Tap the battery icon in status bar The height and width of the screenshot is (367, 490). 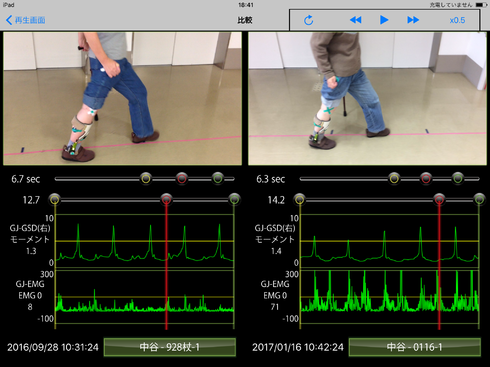click(481, 5)
